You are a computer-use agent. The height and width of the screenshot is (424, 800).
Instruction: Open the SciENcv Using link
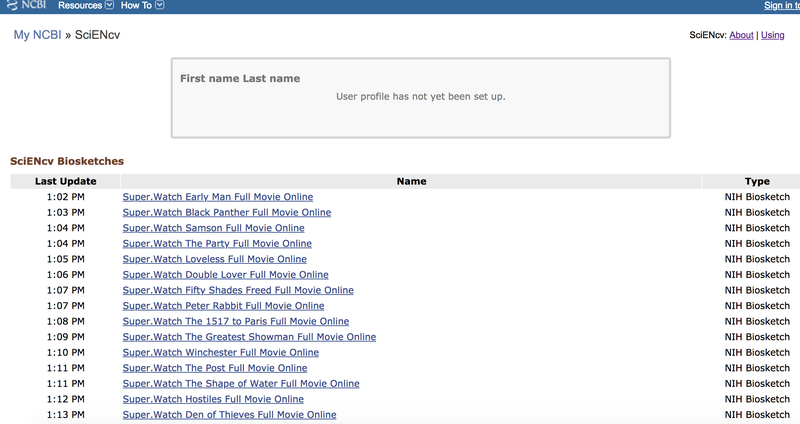(x=772, y=35)
